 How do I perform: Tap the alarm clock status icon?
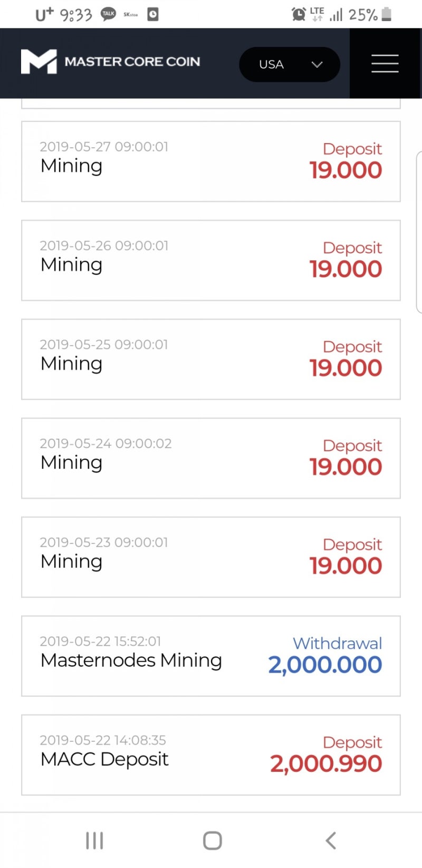tap(299, 14)
